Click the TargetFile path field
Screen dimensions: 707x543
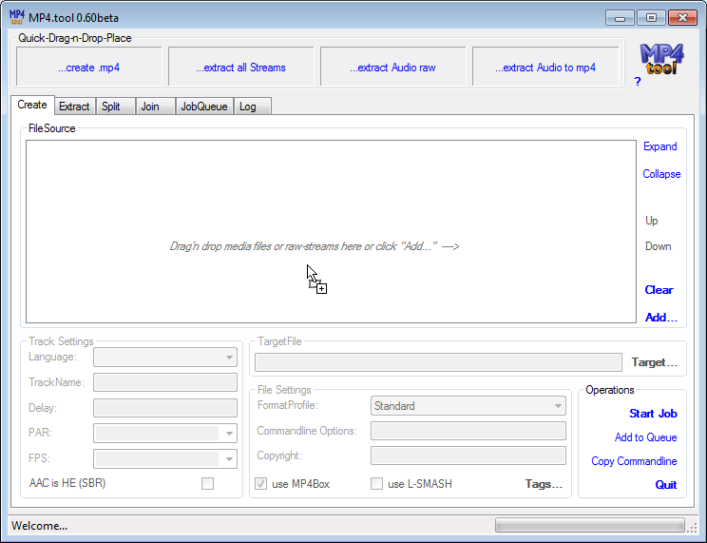pos(438,363)
